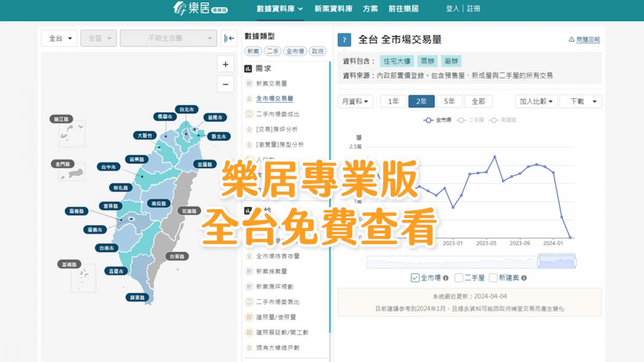Toggle 新建案 series in chart legend
644x362 pixels.
pos(503,120)
